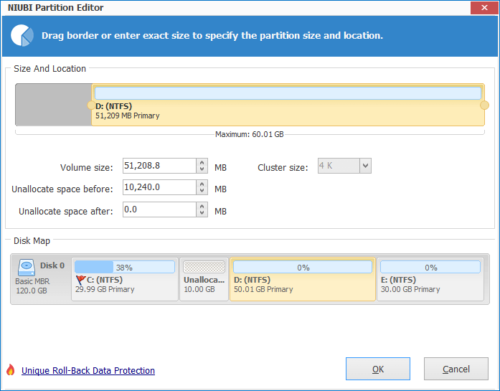
Task: Select the C: (NTFS) partition in Disk Map
Action: 125,279
